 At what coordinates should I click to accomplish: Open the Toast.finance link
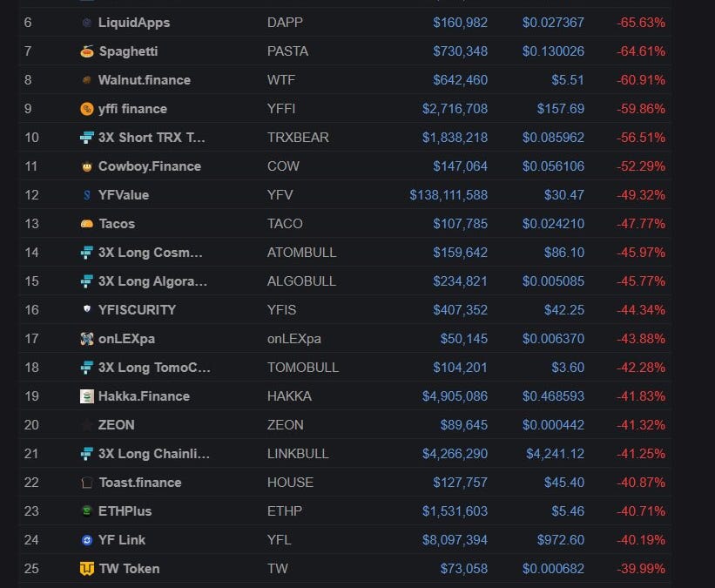tap(140, 483)
